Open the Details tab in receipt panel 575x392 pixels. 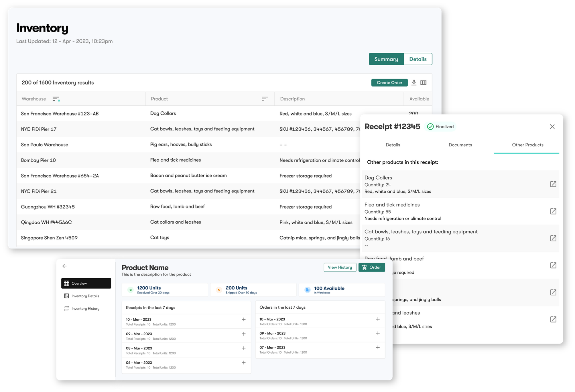tap(393, 145)
